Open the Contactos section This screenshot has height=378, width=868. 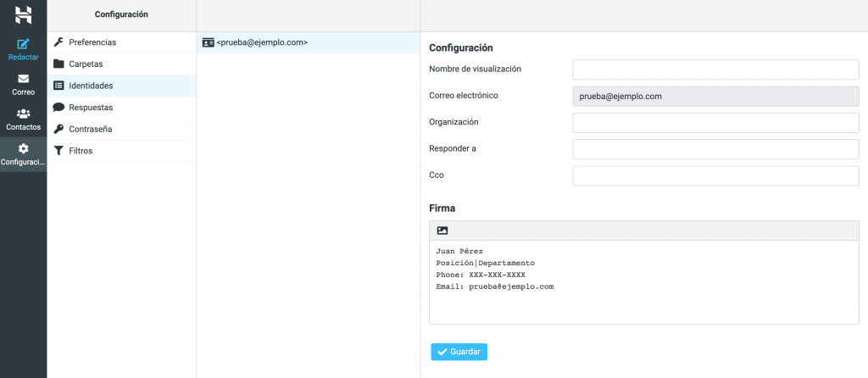(23, 120)
